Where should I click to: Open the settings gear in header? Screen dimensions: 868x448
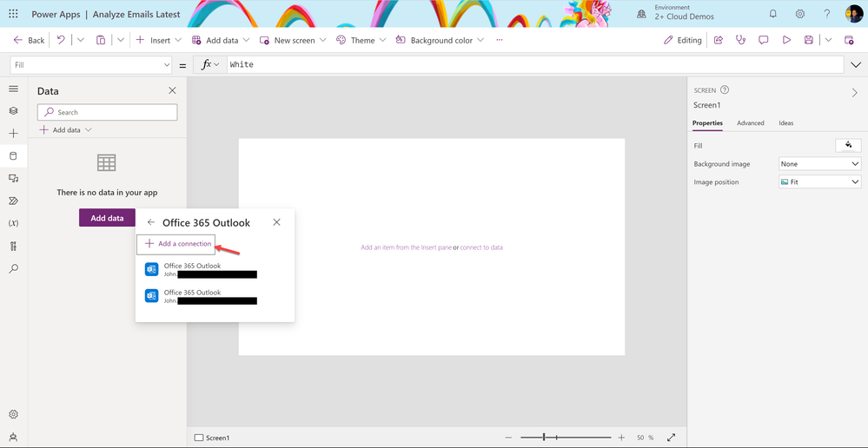[x=800, y=14]
